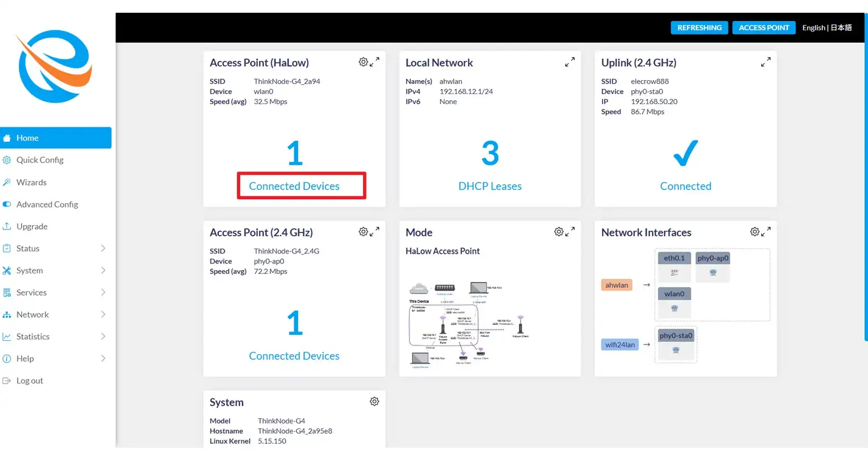Open settings gear of Access Point (HaLow) card
868x451 pixels.
[363, 62]
